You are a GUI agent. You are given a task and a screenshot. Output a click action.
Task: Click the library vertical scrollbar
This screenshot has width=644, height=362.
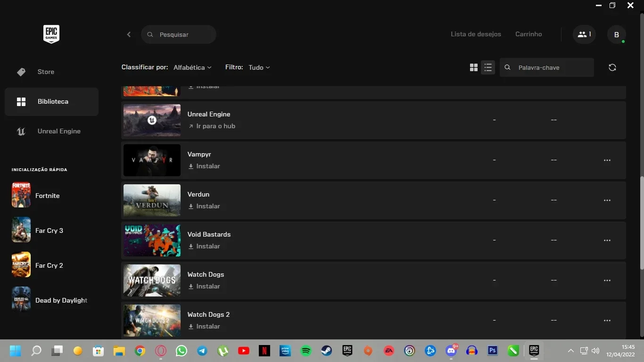click(641, 223)
